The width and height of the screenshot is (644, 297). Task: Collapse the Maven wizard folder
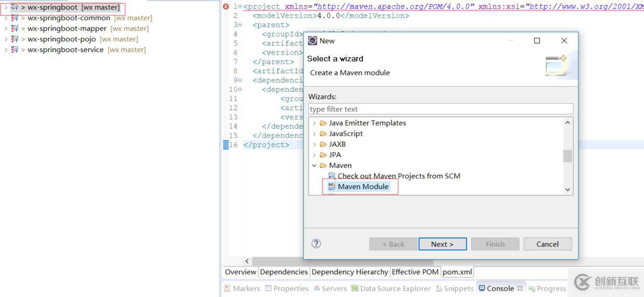(x=314, y=166)
